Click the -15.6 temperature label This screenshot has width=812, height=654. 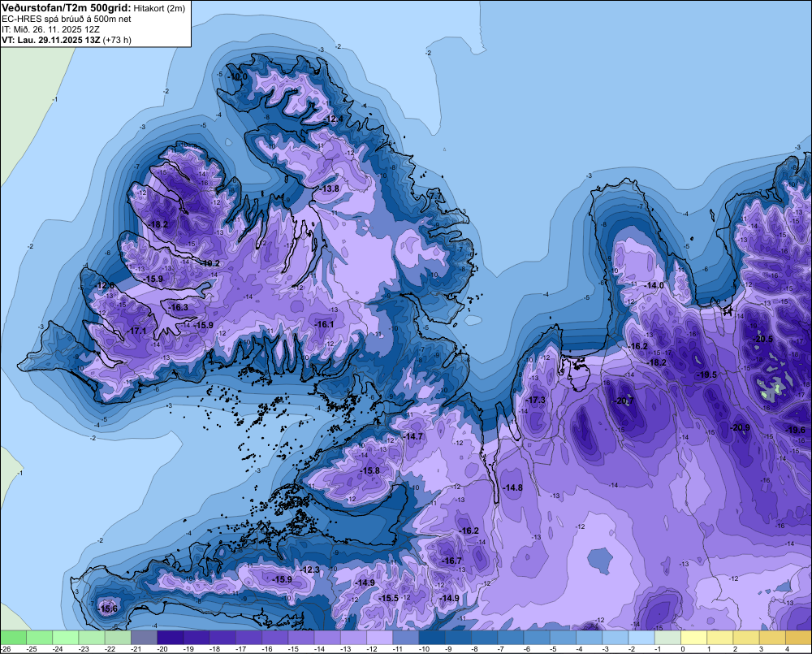click(x=108, y=609)
